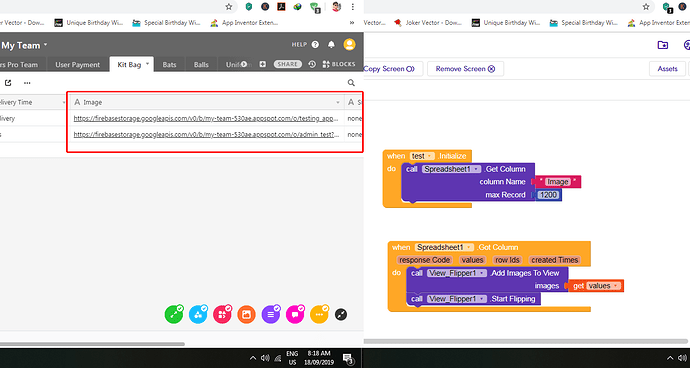The height and width of the screenshot is (368, 690).
Task: Click the blue shapes circle icon
Action: click(198, 314)
